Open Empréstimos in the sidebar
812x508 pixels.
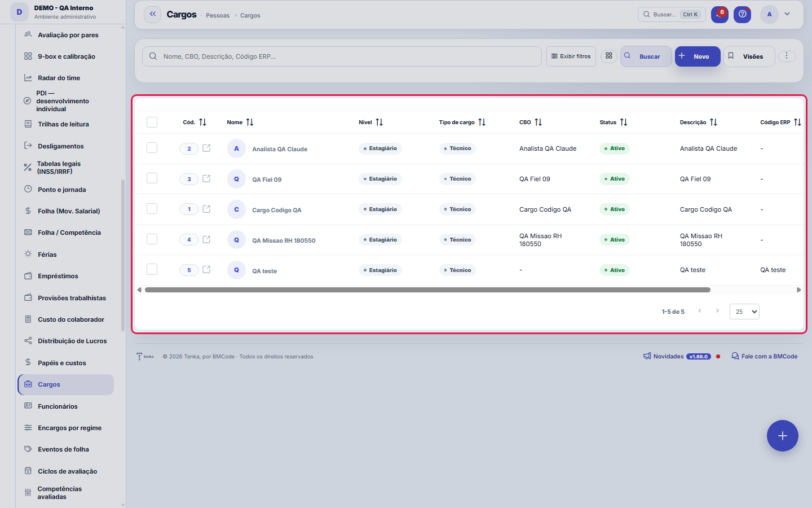[x=65, y=276]
